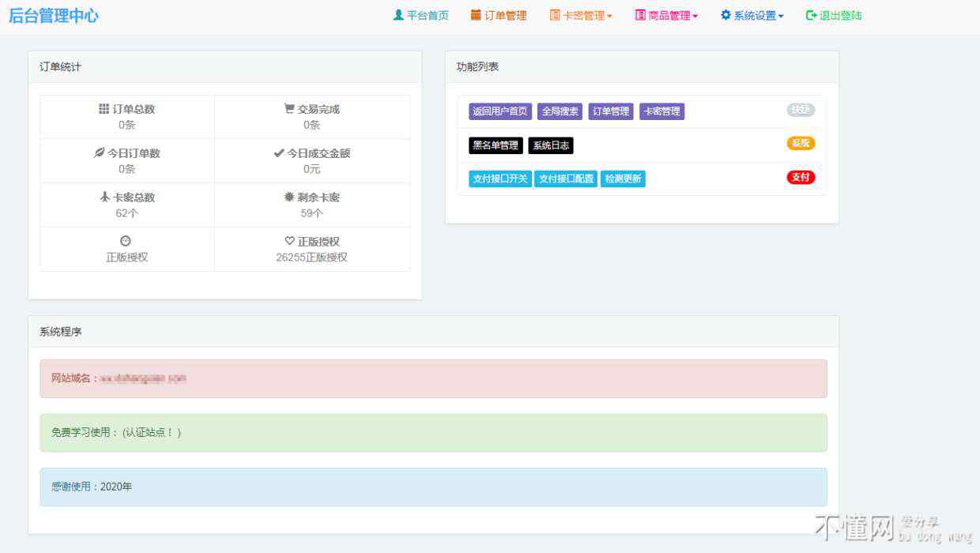Click the 62个 card count value
The height and width of the screenshot is (553, 980).
(126, 213)
